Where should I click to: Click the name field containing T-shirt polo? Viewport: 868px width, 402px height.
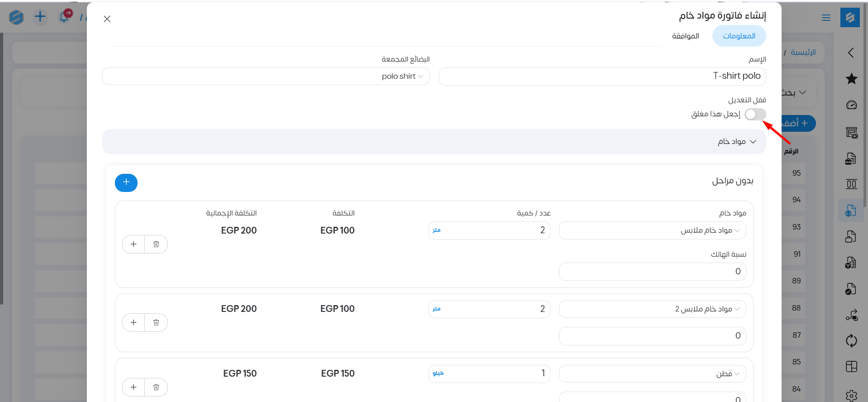point(602,77)
